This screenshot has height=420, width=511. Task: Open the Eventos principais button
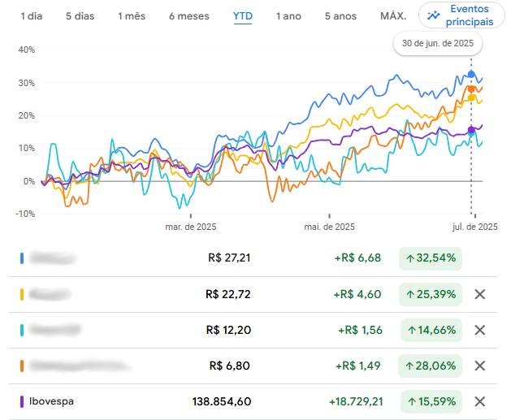click(461, 15)
